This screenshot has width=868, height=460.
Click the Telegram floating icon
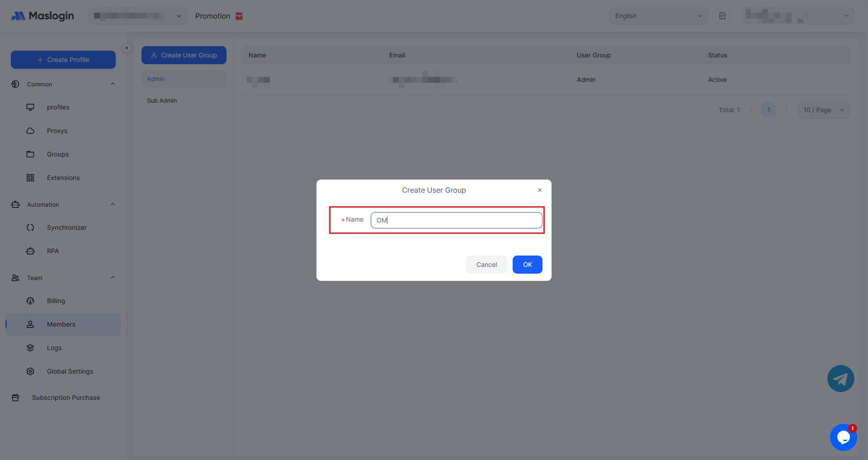840,379
